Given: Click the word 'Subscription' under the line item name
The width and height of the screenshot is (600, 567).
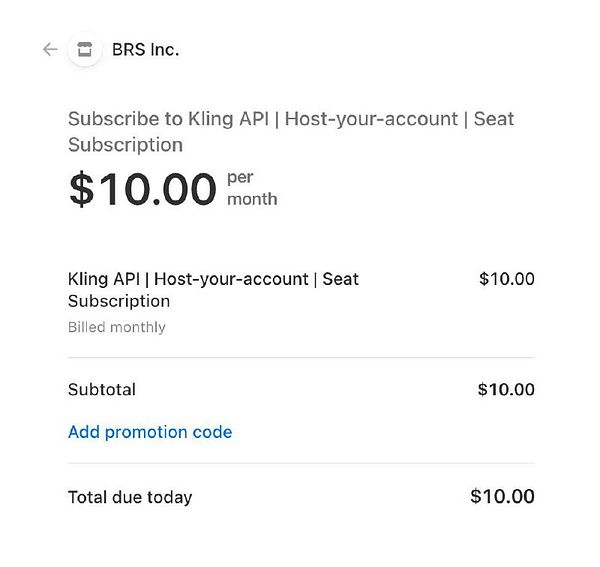Looking at the screenshot, I should 119,301.
